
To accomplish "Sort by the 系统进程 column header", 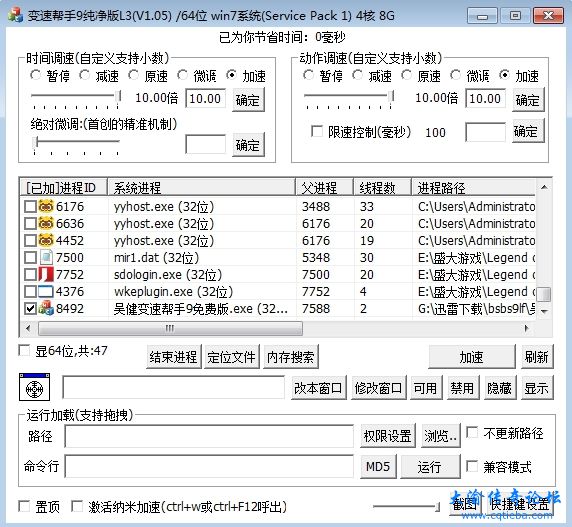I will 201,188.
